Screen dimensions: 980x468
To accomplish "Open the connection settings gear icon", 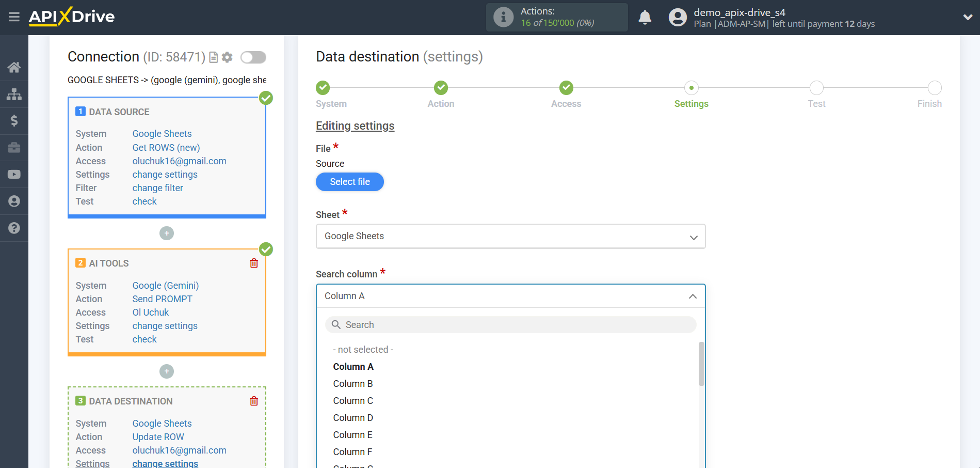I will [x=227, y=57].
